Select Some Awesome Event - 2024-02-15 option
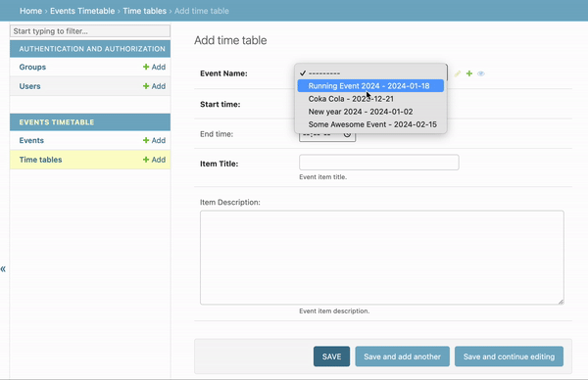The image size is (588, 380). [x=370, y=124]
